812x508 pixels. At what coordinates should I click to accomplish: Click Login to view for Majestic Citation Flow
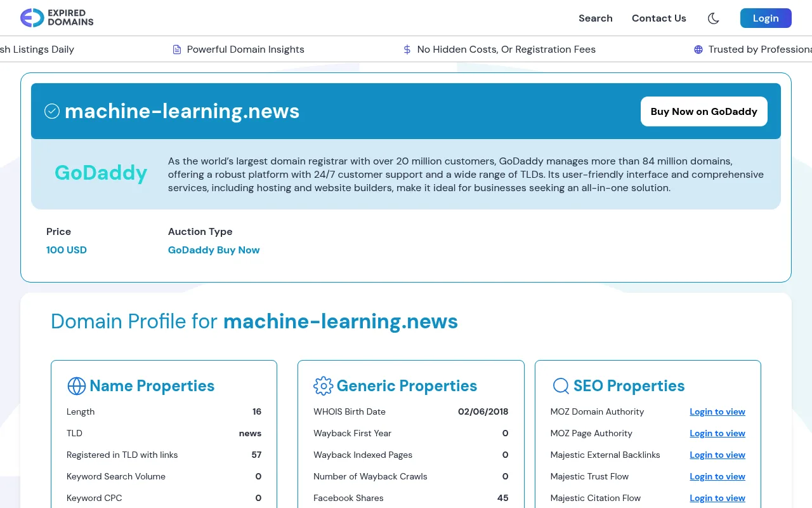717,498
